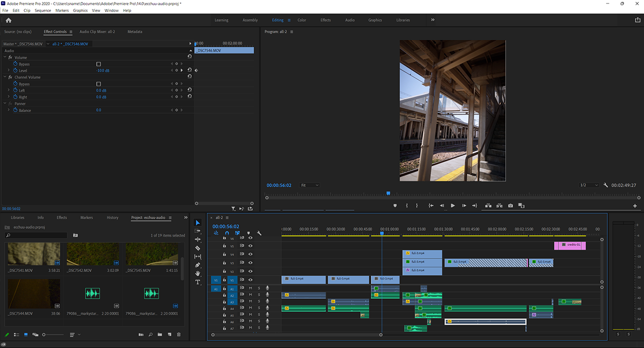Choose the Type tool
The width and height of the screenshot is (644, 348).
tap(198, 282)
